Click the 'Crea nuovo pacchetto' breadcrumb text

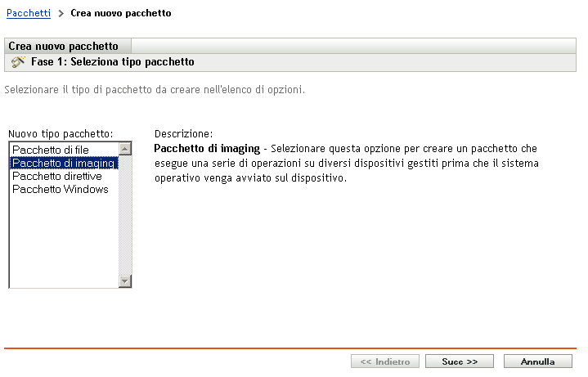click(x=121, y=14)
